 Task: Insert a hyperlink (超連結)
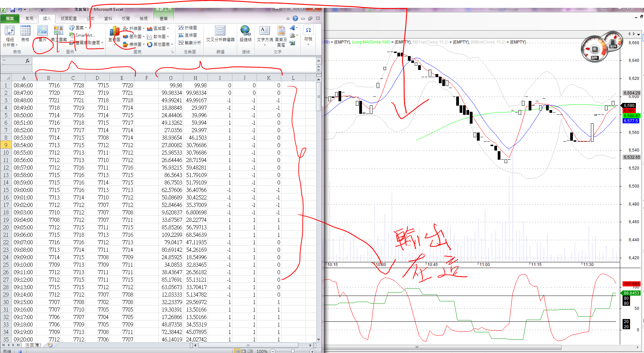(245, 33)
